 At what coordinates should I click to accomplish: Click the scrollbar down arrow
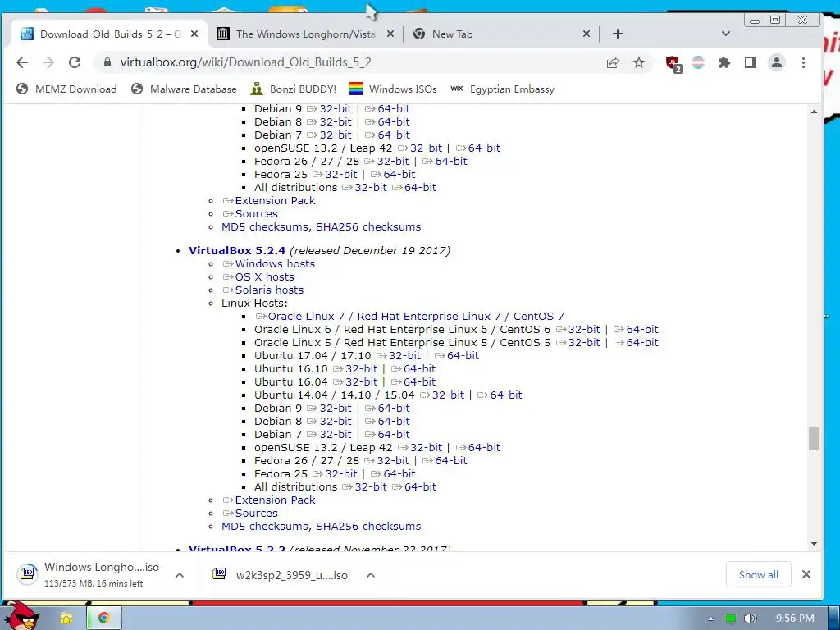[814, 544]
